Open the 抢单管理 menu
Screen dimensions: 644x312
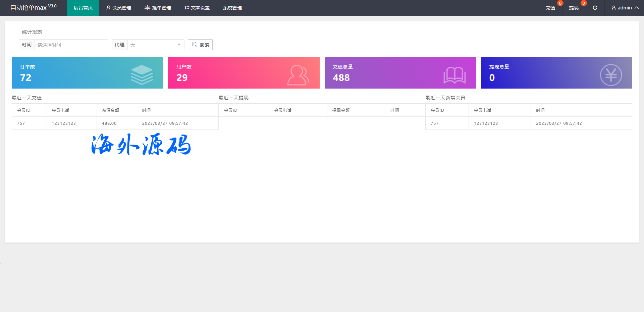click(158, 8)
